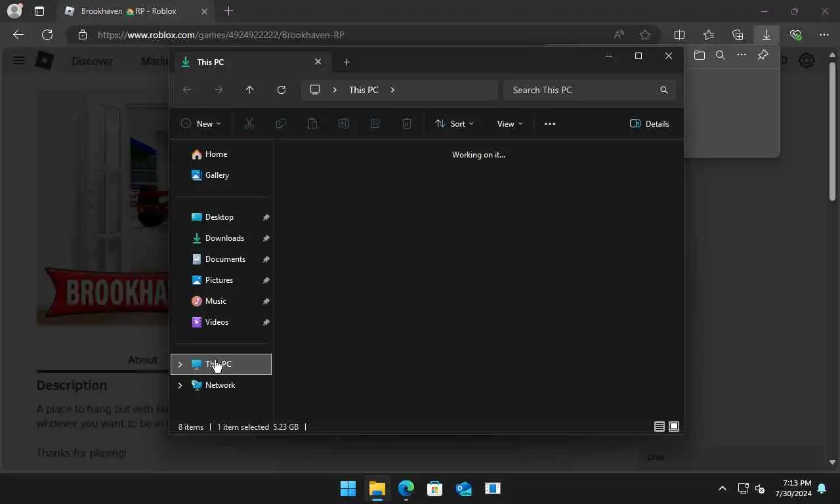Select Home in navigation pane
This screenshot has width=840, height=504.
(x=221, y=154)
